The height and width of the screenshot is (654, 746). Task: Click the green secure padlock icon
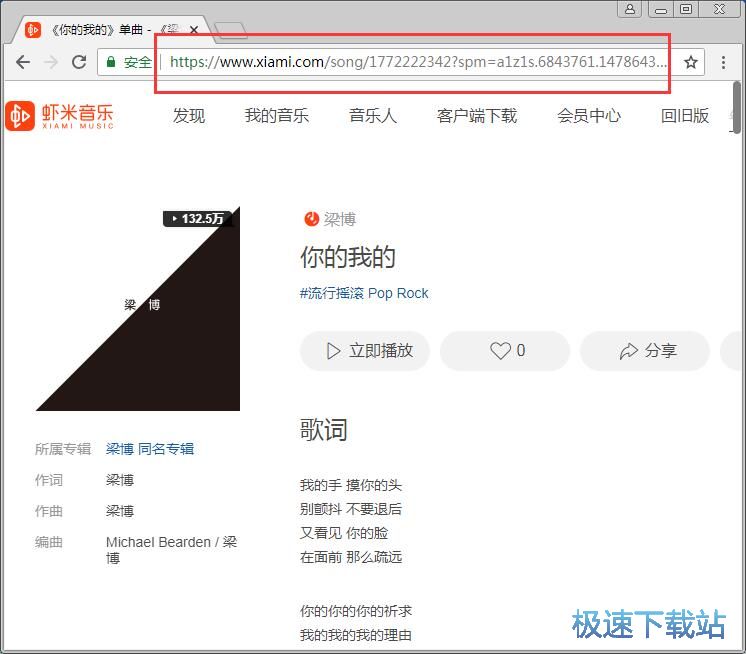point(111,62)
